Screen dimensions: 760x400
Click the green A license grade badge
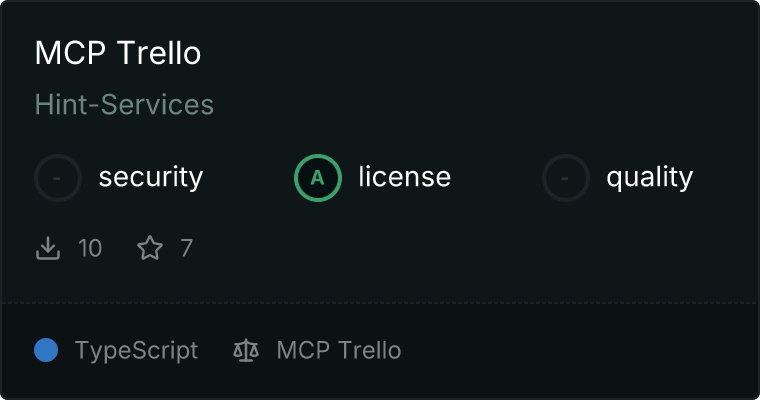pyautogui.click(x=318, y=178)
